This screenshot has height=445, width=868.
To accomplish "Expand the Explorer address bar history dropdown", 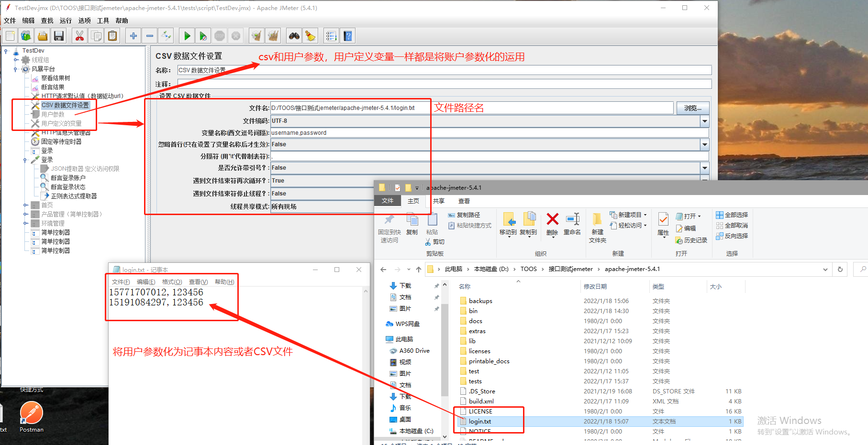I will 825,269.
